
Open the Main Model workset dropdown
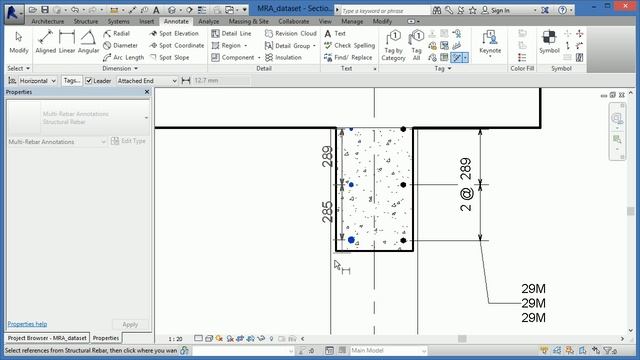point(389,350)
